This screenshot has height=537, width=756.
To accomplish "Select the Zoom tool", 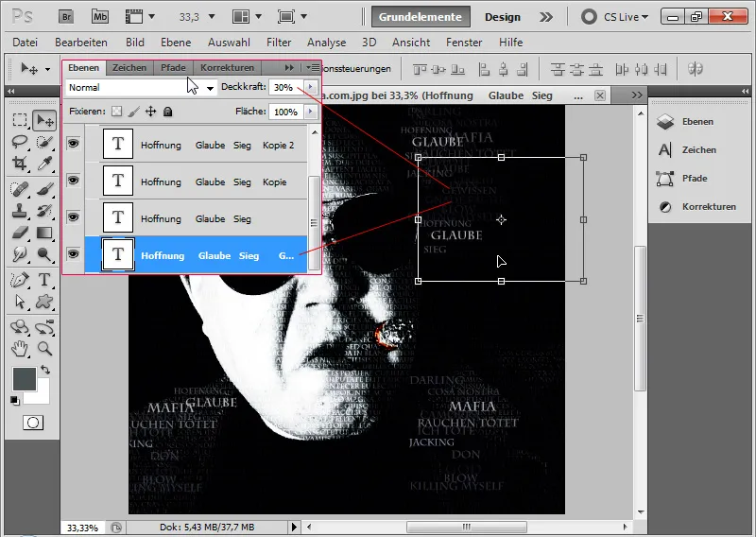I will (x=44, y=348).
